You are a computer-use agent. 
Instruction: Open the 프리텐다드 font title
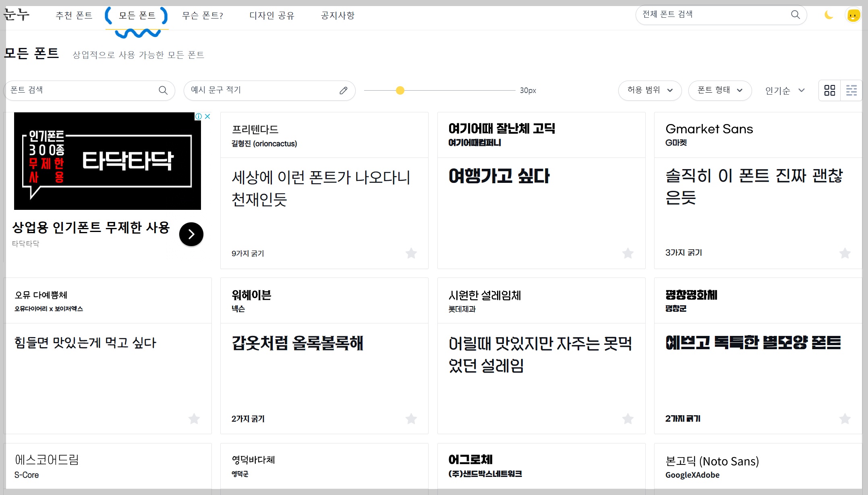pyautogui.click(x=255, y=129)
